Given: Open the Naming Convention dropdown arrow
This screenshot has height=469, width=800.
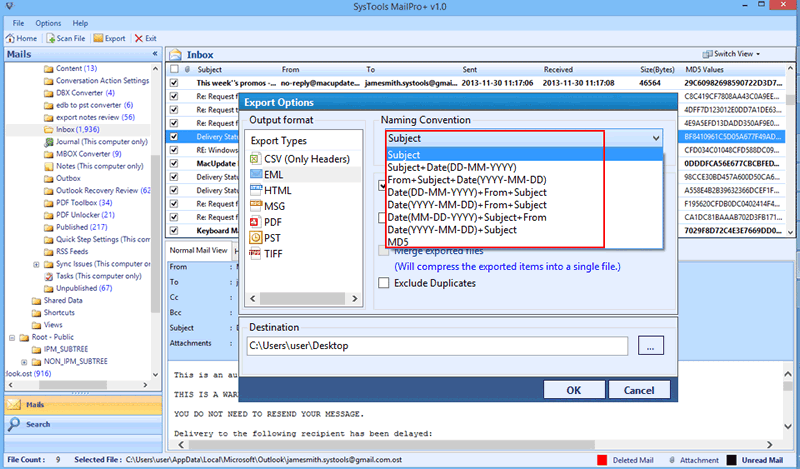Looking at the screenshot, I should (656, 138).
